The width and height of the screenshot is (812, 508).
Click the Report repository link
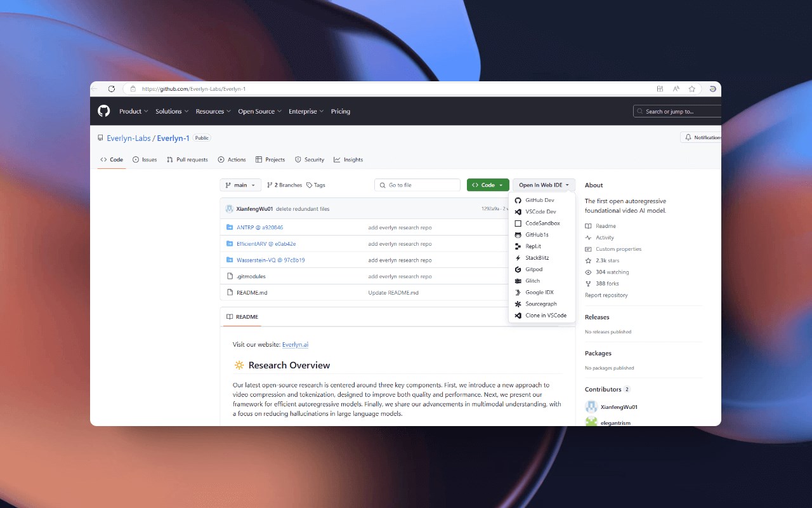[606, 295]
